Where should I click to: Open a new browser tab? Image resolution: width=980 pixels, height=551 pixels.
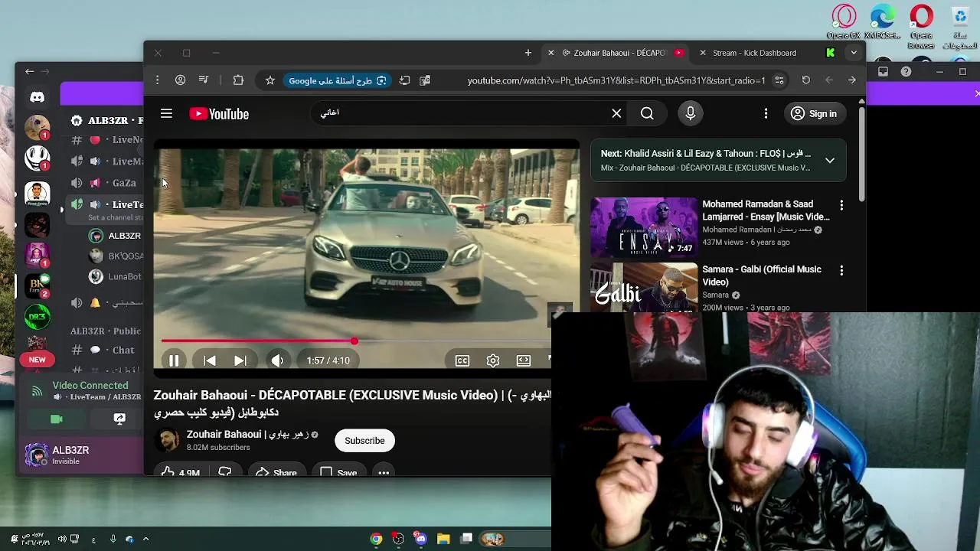coord(528,53)
